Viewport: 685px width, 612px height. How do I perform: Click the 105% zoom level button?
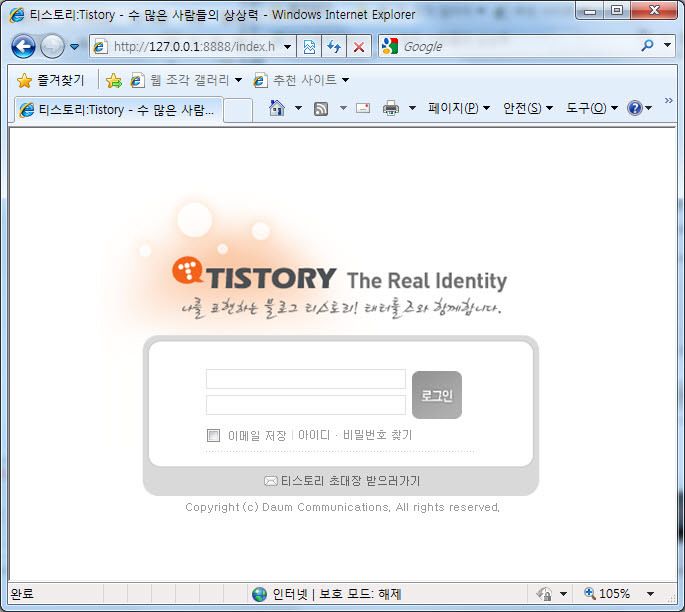[607, 594]
